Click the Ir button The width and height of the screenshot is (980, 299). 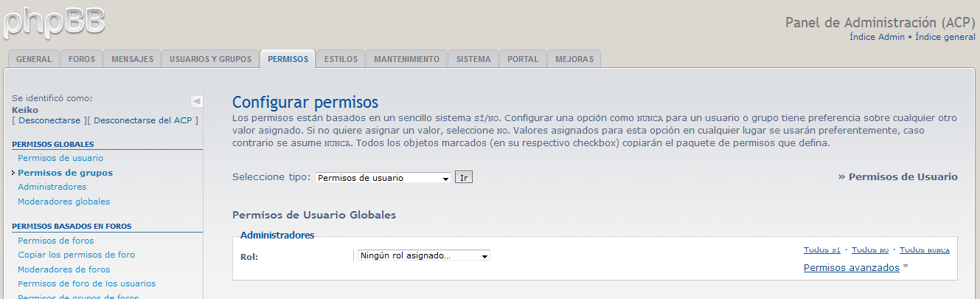[x=464, y=178]
